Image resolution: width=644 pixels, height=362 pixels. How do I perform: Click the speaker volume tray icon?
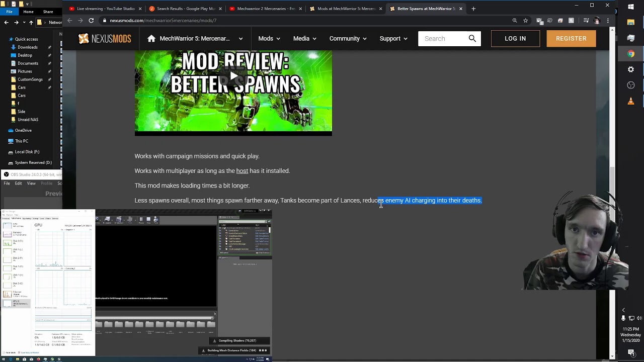coord(639,318)
